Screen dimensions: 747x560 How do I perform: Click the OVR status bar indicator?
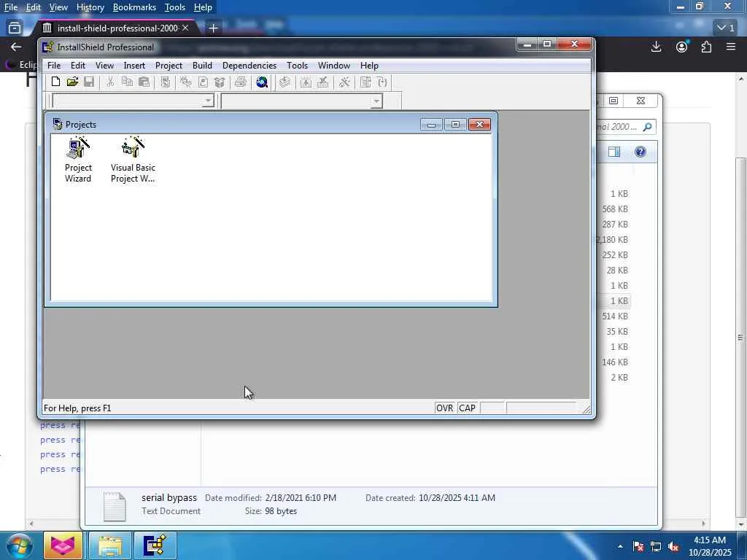pyautogui.click(x=444, y=408)
